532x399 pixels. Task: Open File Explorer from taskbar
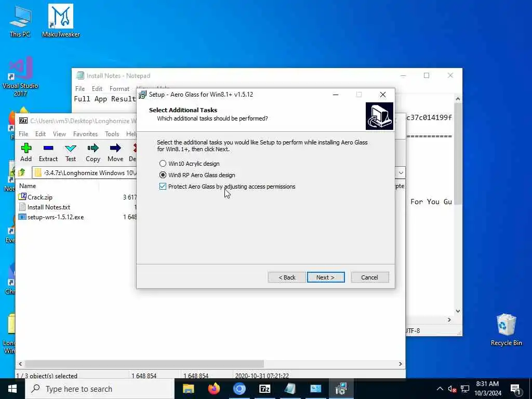coord(188,389)
